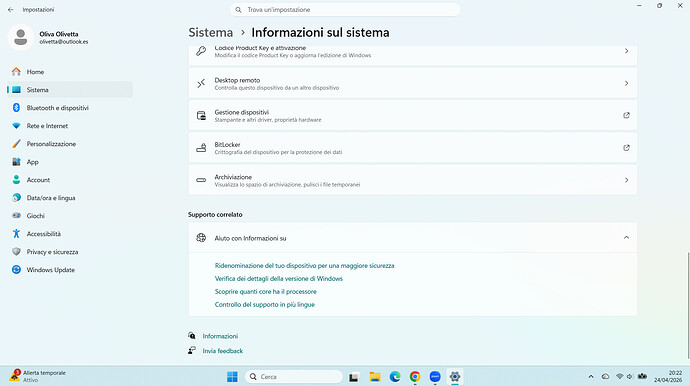This screenshot has height=386, width=690.
Task: Click the search magnifier icon in settings
Action: point(238,10)
